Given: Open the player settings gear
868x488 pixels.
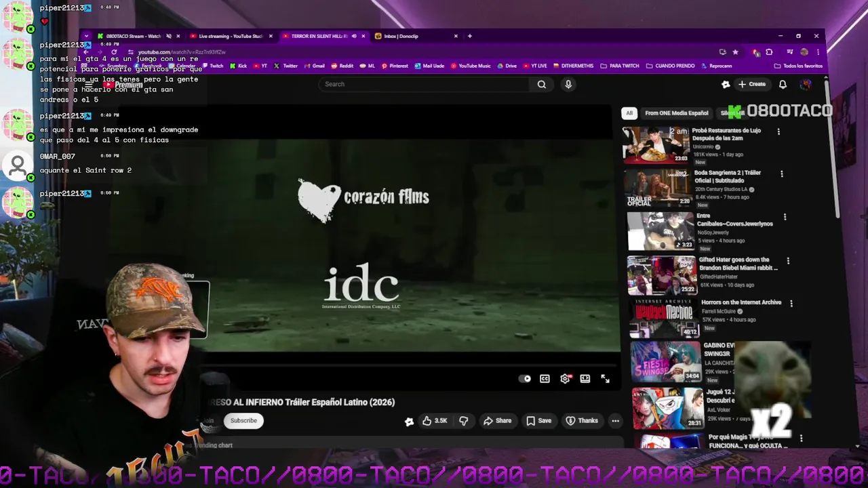Looking at the screenshot, I should 565,379.
